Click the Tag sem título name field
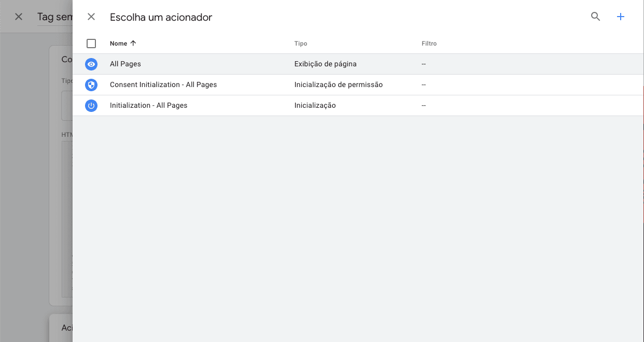The image size is (644, 342). click(54, 17)
